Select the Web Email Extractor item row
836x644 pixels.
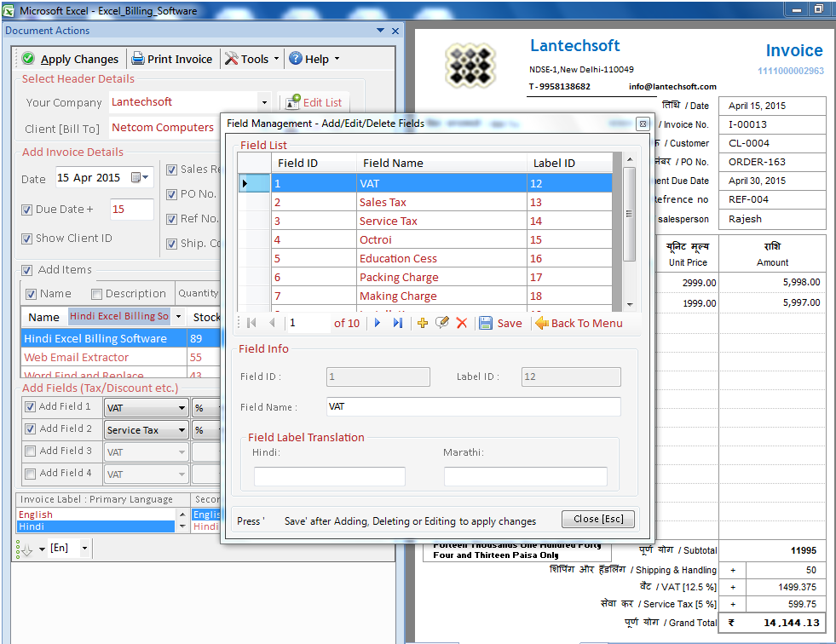click(x=120, y=357)
